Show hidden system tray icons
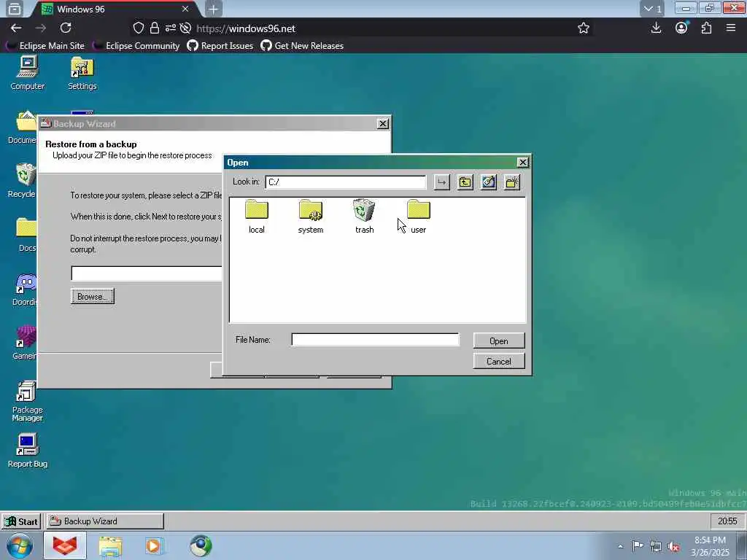747x560 pixels. [x=620, y=546]
